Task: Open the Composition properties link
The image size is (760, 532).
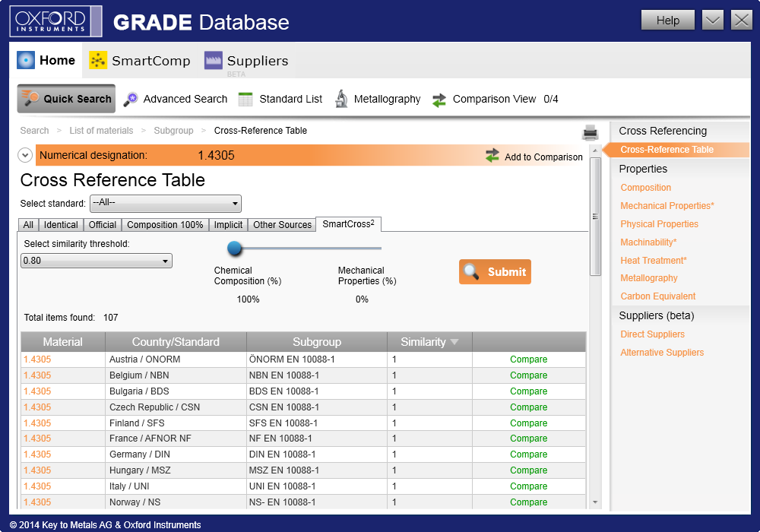Action: 645,188
